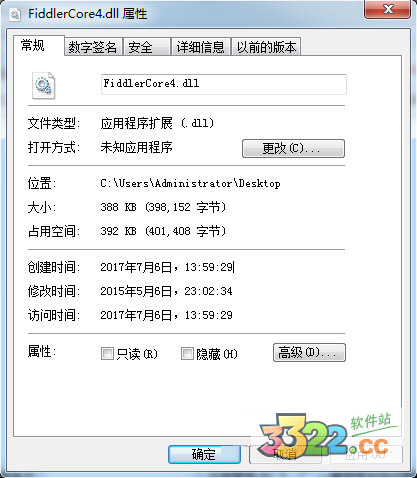Image resolution: width=417 pixels, height=478 pixels.
Task: Close the FiddlerCore4.dll properties window
Action: pyautogui.click(x=387, y=9)
